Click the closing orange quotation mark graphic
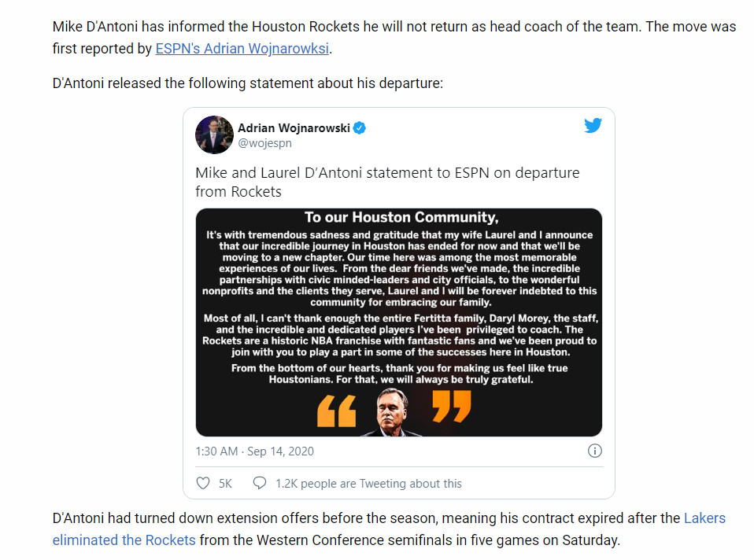The image size is (754, 560). coord(452,407)
